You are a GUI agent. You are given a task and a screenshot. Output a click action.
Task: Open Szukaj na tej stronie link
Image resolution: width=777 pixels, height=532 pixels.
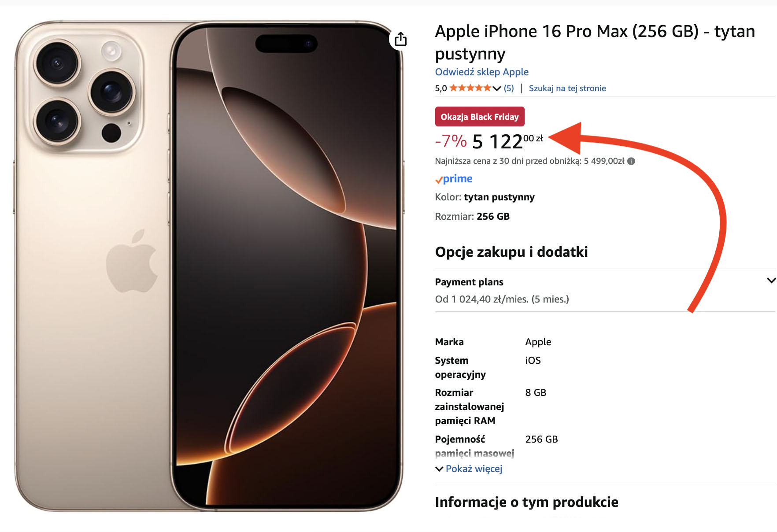pos(567,88)
